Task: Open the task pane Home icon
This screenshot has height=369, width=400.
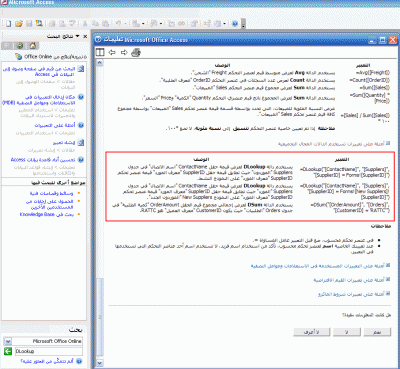Action: click(32, 45)
